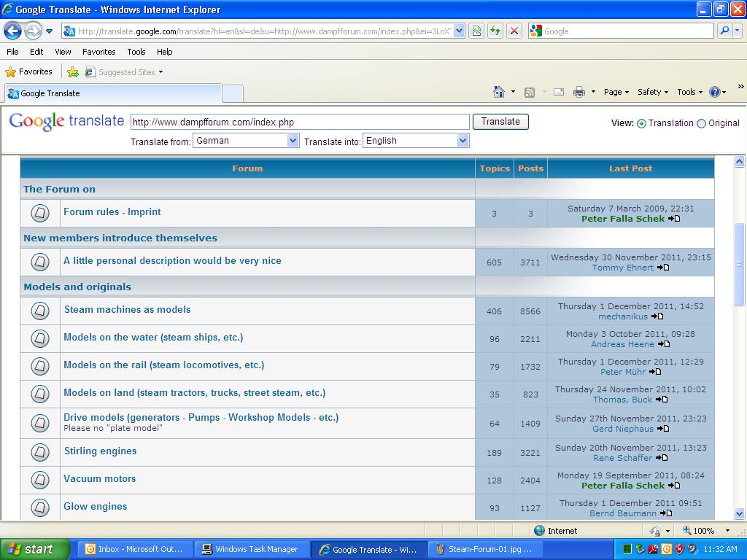
Task: Click last-post arrow icon next to Andreas Heene
Action: 664,344
